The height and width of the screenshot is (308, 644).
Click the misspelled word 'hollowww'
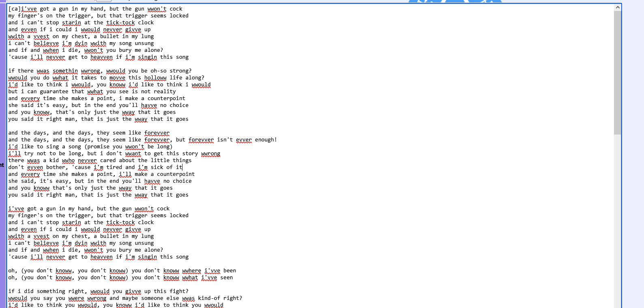click(x=155, y=78)
